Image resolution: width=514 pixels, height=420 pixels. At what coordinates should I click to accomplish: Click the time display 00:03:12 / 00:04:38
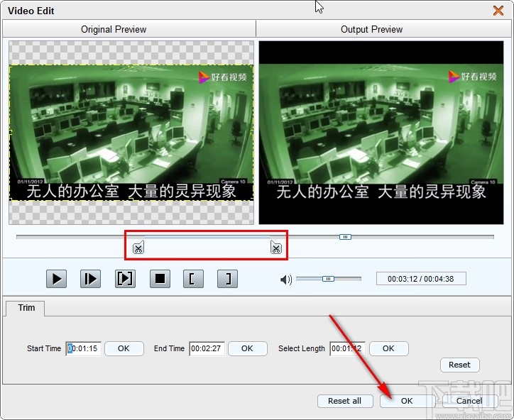coord(421,279)
